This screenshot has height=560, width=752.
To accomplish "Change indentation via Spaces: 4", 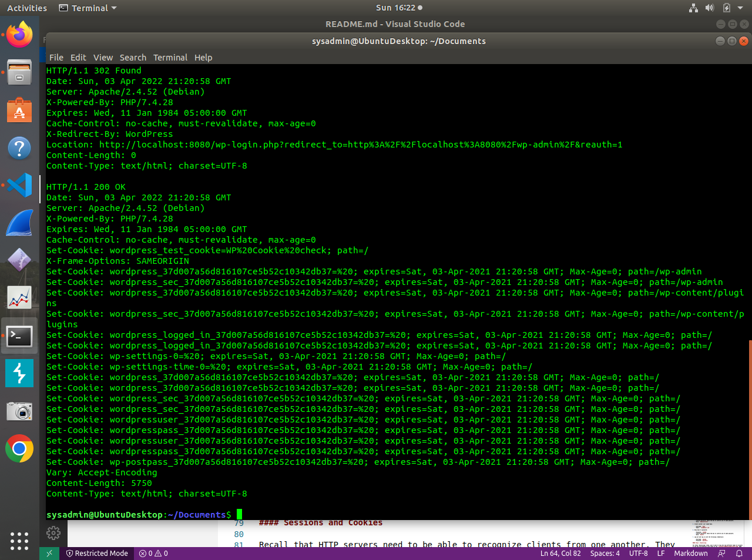I will (x=605, y=554).
